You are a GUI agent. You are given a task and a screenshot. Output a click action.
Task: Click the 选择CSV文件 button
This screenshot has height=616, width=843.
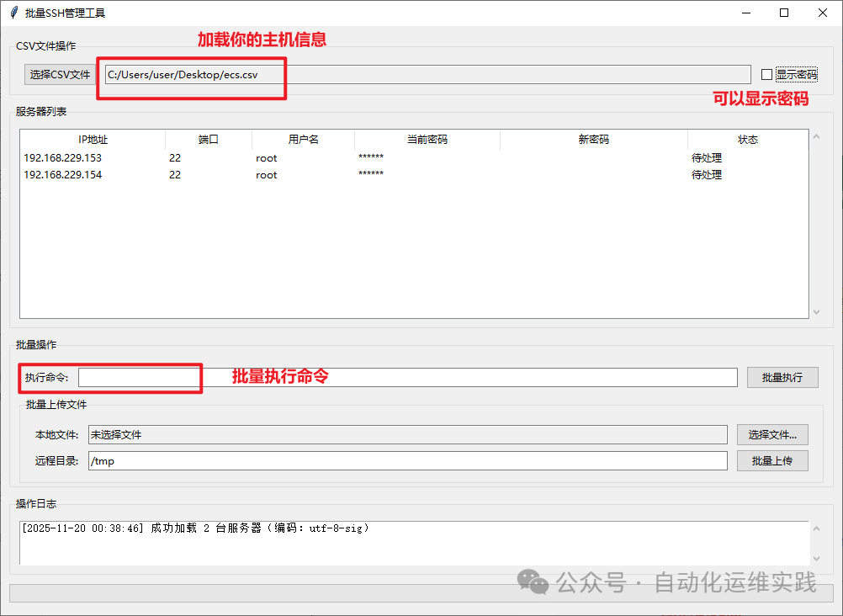pos(61,75)
